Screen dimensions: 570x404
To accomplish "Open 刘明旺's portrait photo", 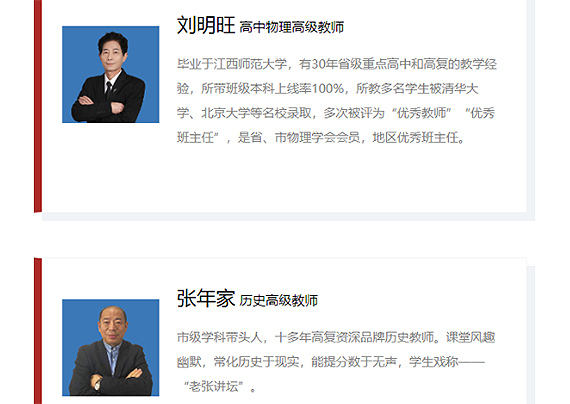I will click(x=111, y=75).
